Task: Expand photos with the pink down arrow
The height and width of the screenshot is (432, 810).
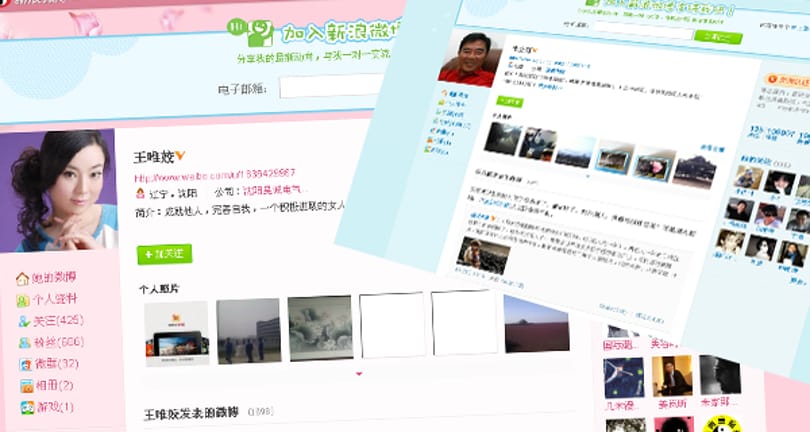Action: [x=359, y=374]
